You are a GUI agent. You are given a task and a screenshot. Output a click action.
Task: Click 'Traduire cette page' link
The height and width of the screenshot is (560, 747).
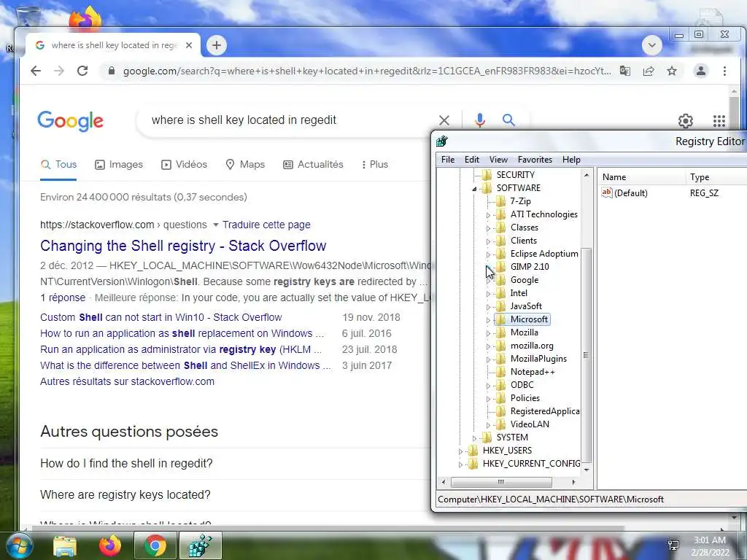[x=266, y=225]
